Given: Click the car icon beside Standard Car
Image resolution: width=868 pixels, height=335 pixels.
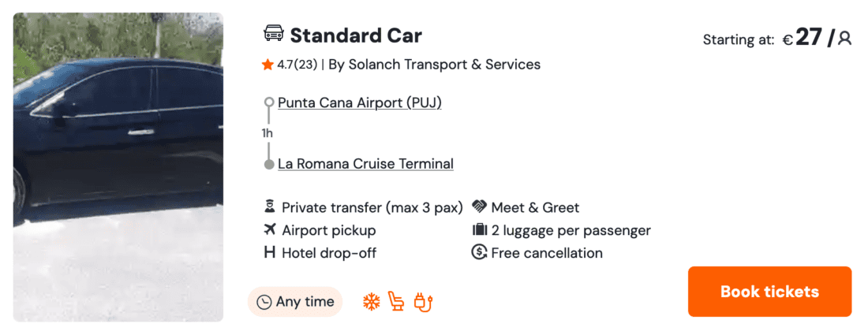Looking at the screenshot, I should 273,35.
